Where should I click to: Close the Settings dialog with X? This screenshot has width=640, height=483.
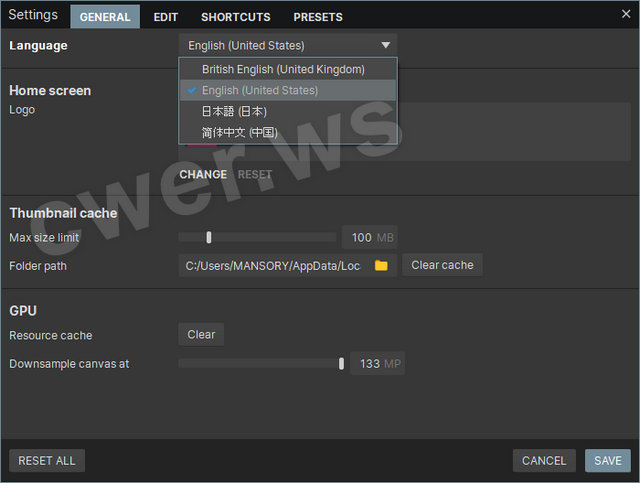click(626, 14)
